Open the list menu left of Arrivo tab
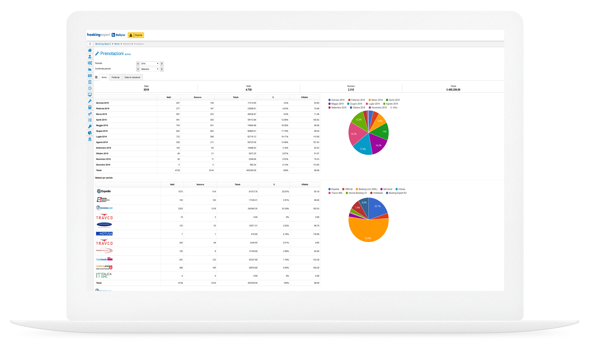Screen dimensions: 590x364 96,77
